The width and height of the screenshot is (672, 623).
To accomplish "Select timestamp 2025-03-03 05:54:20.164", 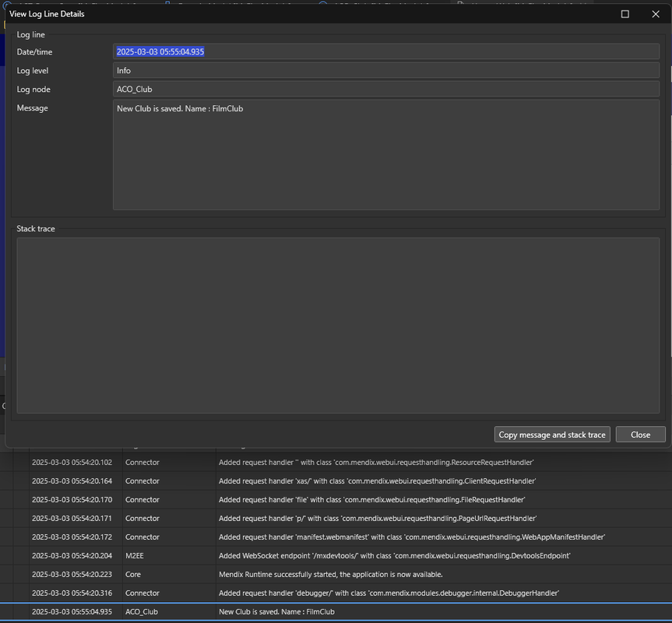I will click(x=72, y=480).
